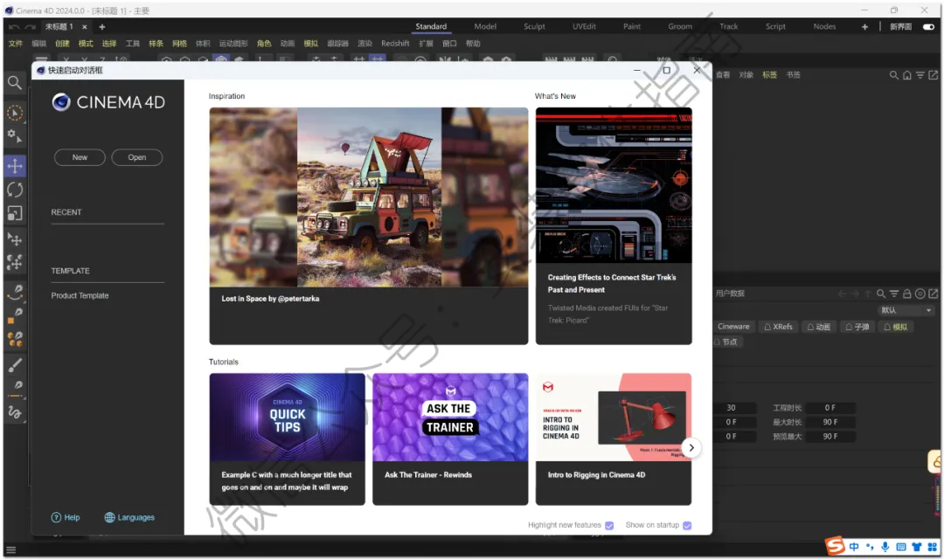The width and height of the screenshot is (944, 560).
Task: Open Star Trek What's New article
Action: [614, 226]
